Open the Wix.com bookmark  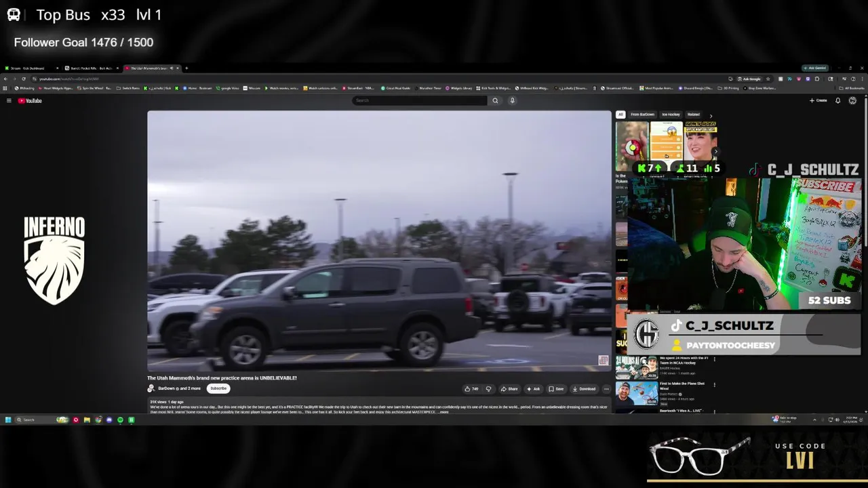(252, 88)
